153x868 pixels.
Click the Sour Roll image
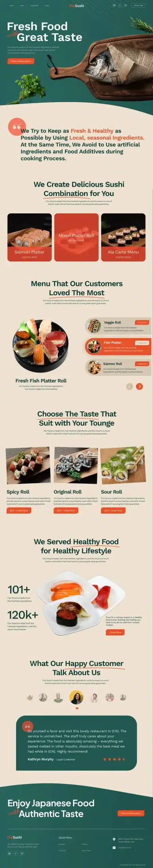point(123,465)
